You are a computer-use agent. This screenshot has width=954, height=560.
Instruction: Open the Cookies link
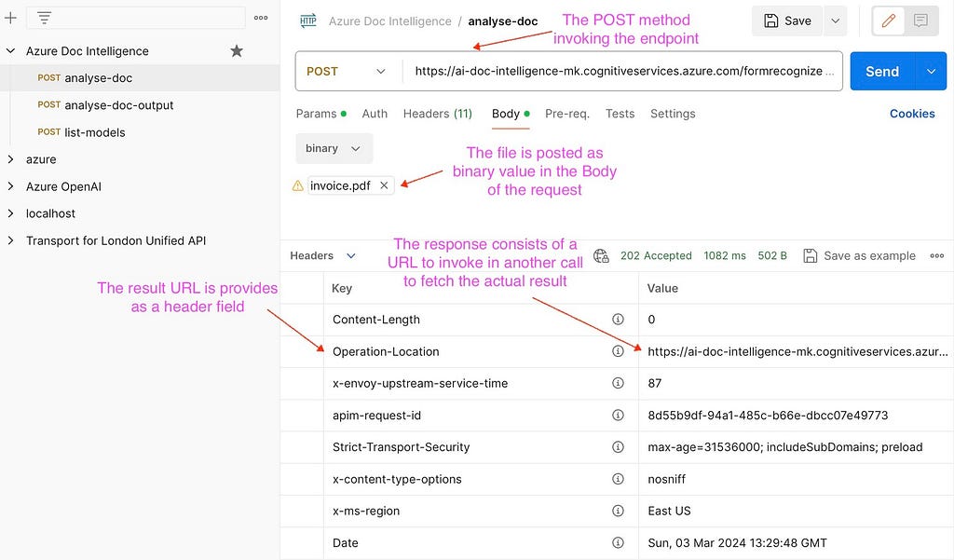point(912,114)
